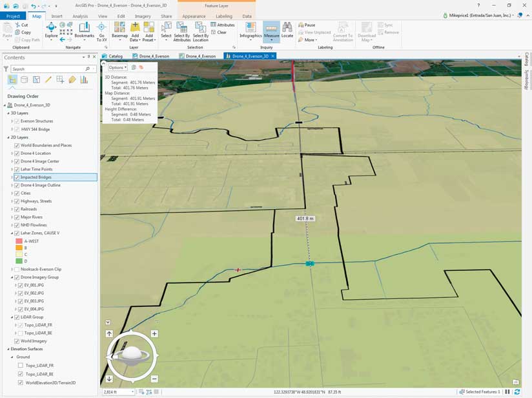This screenshot has width=532, height=398.
Task: Open the Infographics tool
Action: click(251, 30)
